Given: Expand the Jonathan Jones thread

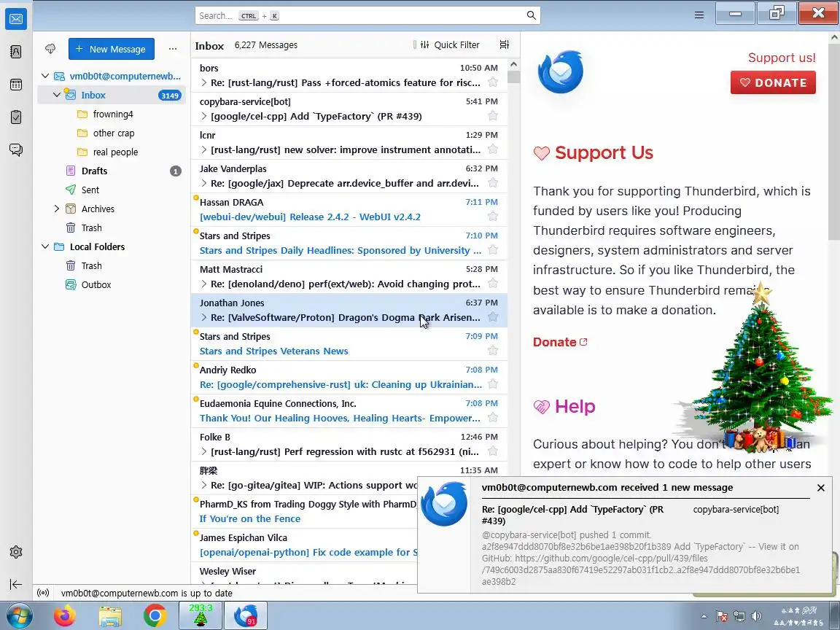Looking at the screenshot, I should click(x=203, y=317).
